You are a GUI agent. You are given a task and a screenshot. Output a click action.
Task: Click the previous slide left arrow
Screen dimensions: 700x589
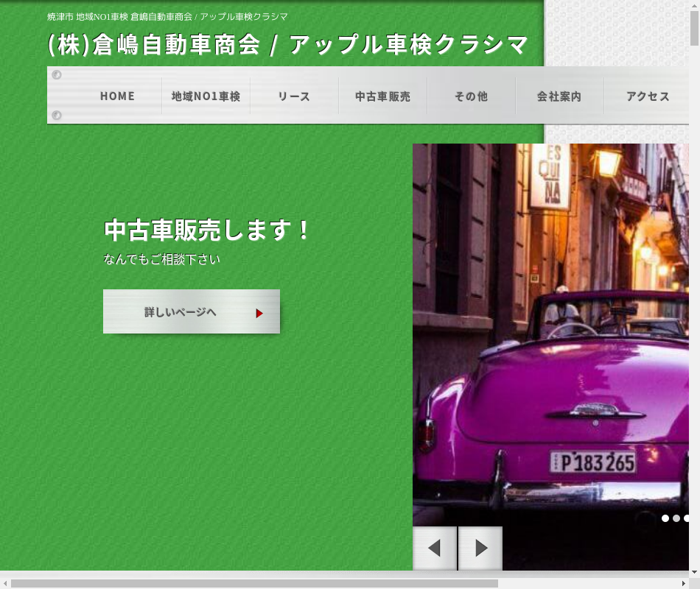click(x=435, y=548)
